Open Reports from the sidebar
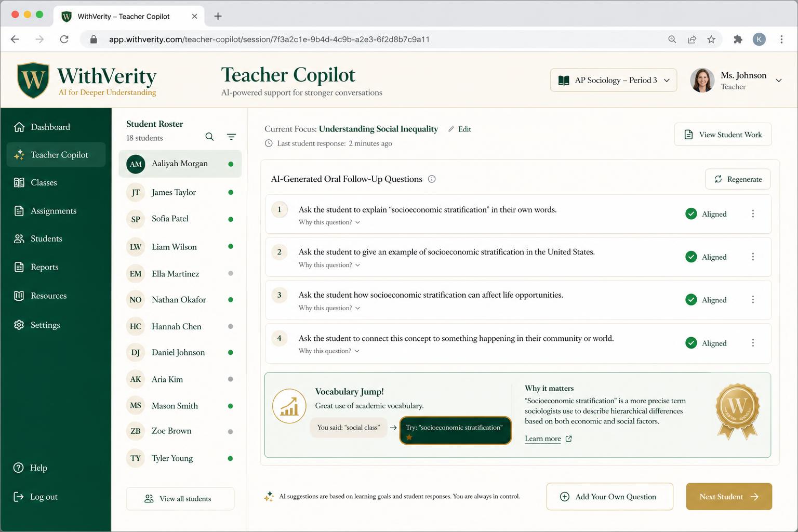Image resolution: width=798 pixels, height=532 pixels. [56, 267]
